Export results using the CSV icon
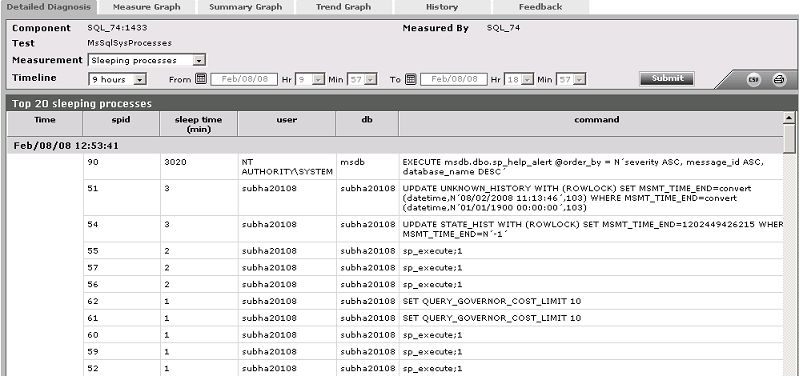Viewport: 799px width, 376px height. (x=754, y=79)
